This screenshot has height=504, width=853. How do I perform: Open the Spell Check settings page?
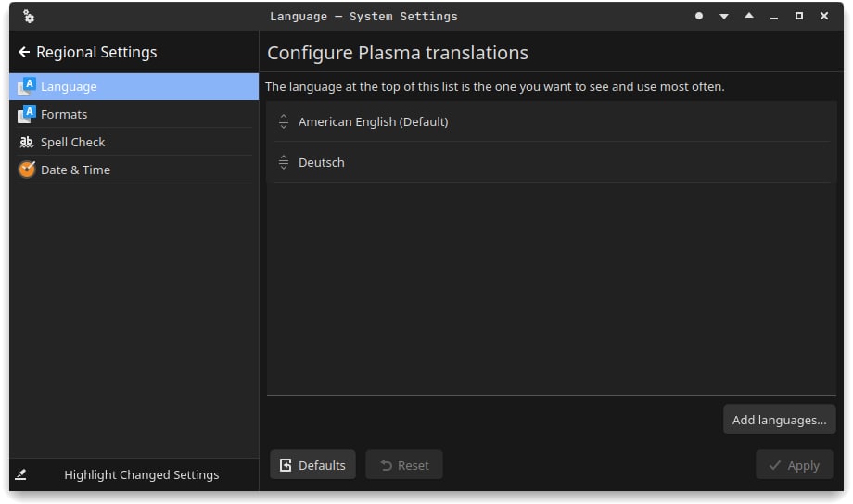point(134,142)
